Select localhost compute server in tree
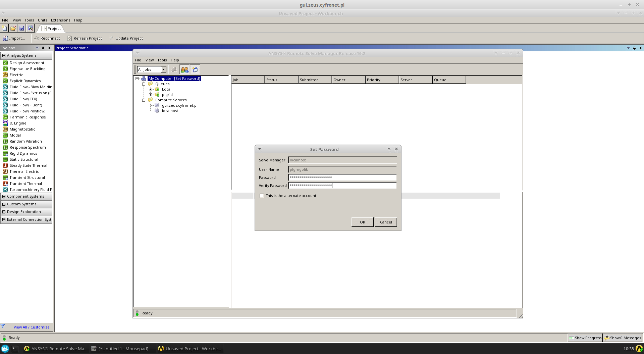The image size is (644, 354). point(170,111)
